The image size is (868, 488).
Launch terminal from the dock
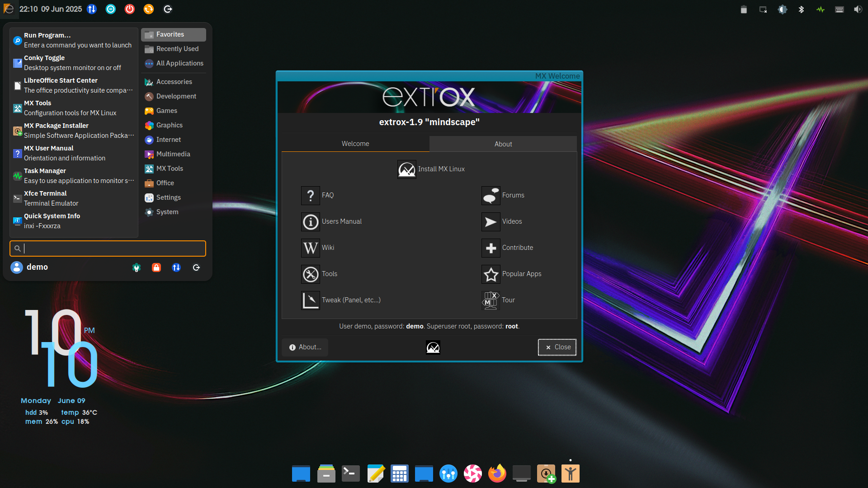pos(351,474)
